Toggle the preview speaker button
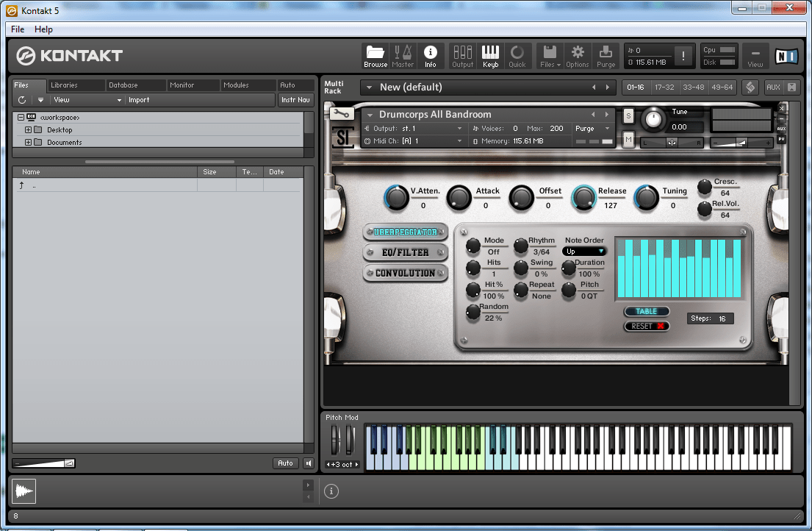 308,463
